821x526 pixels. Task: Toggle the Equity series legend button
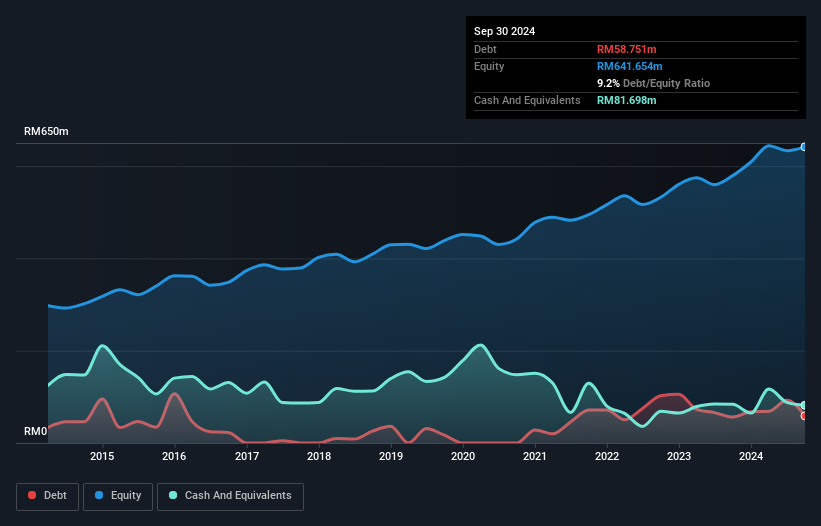pyautogui.click(x=118, y=496)
